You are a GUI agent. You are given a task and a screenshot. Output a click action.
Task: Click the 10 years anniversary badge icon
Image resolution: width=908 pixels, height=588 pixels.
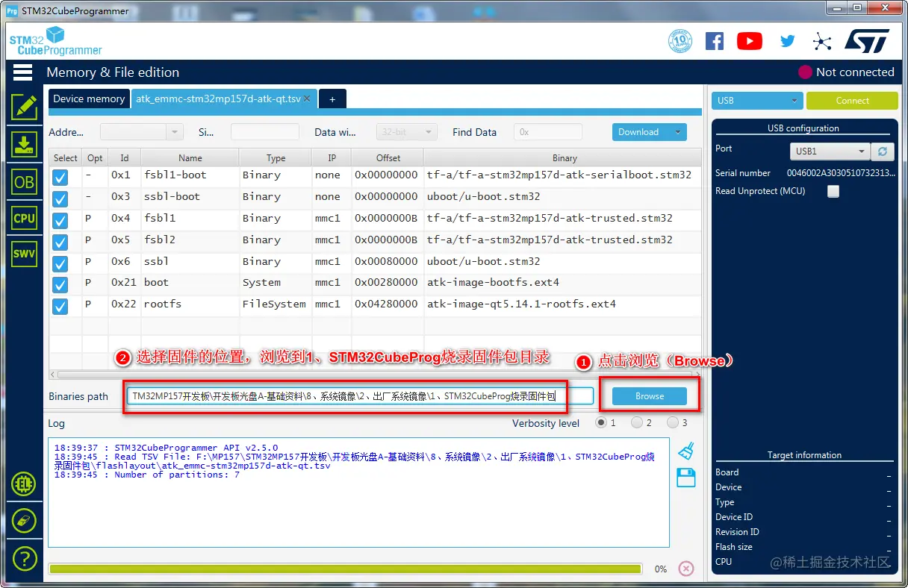click(x=680, y=41)
